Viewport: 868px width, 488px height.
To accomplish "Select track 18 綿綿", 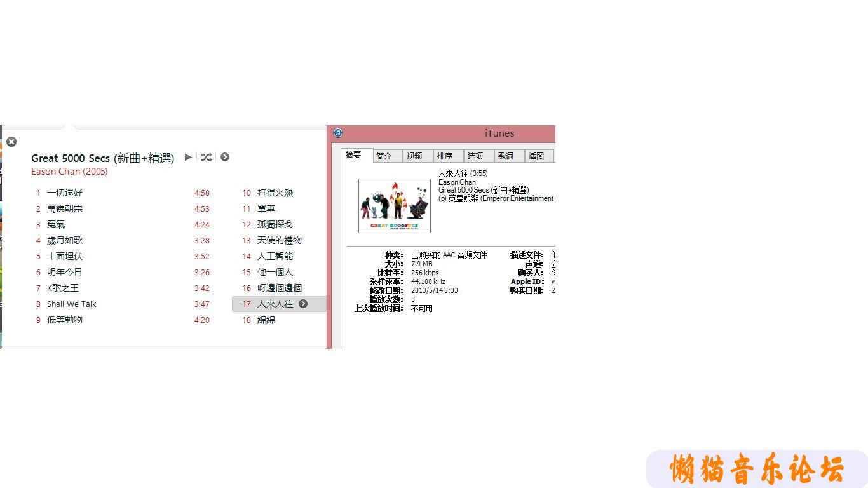I will (266, 320).
